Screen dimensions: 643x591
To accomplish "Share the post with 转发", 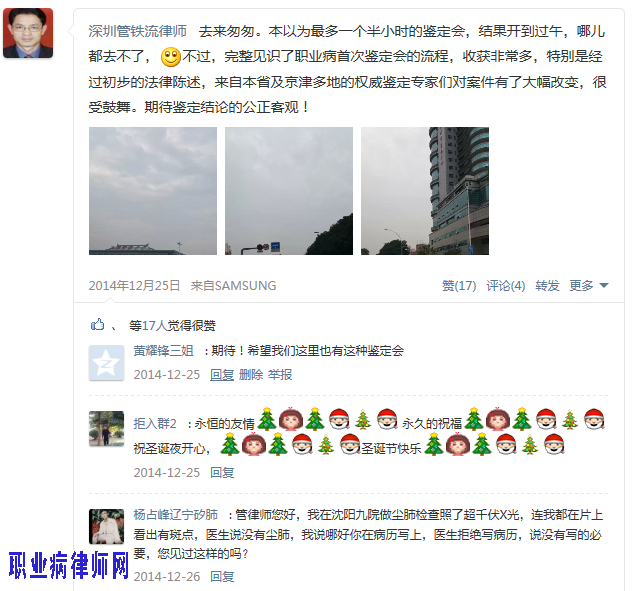I will pos(547,285).
